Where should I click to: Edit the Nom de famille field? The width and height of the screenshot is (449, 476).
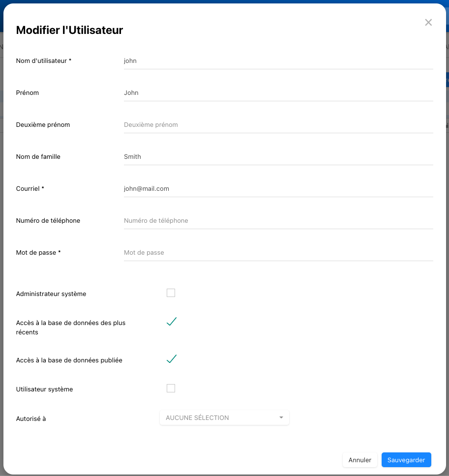(278, 157)
